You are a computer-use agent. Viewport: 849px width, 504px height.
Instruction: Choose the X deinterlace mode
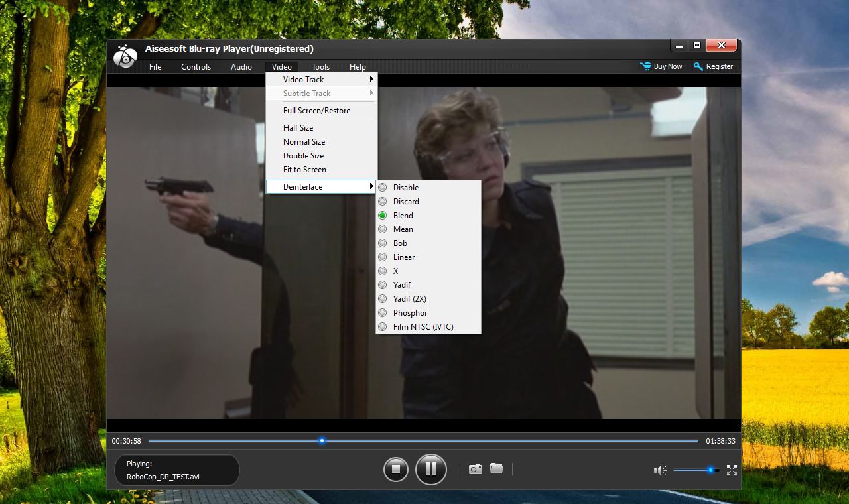pyautogui.click(x=428, y=271)
